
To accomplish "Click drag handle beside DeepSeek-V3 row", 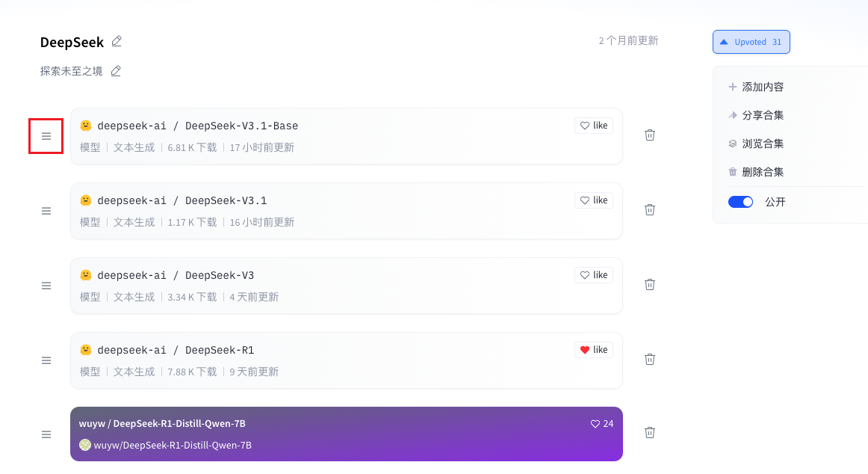I will pos(46,286).
